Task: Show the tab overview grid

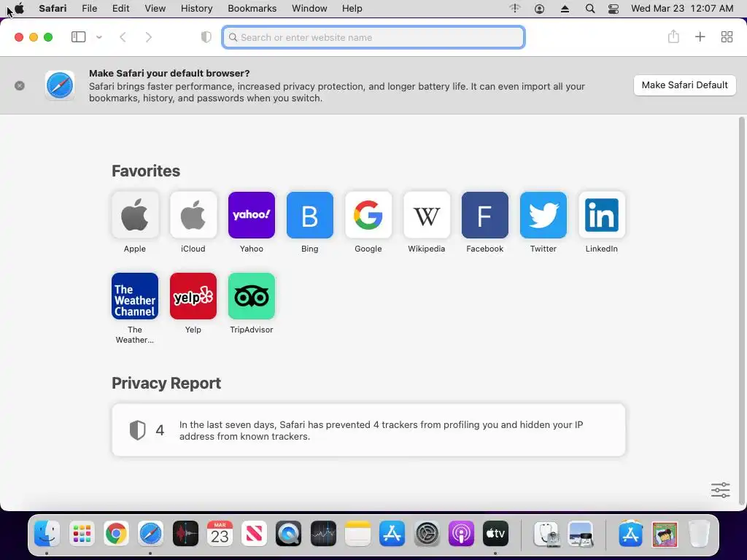Action: click(727, 36)
